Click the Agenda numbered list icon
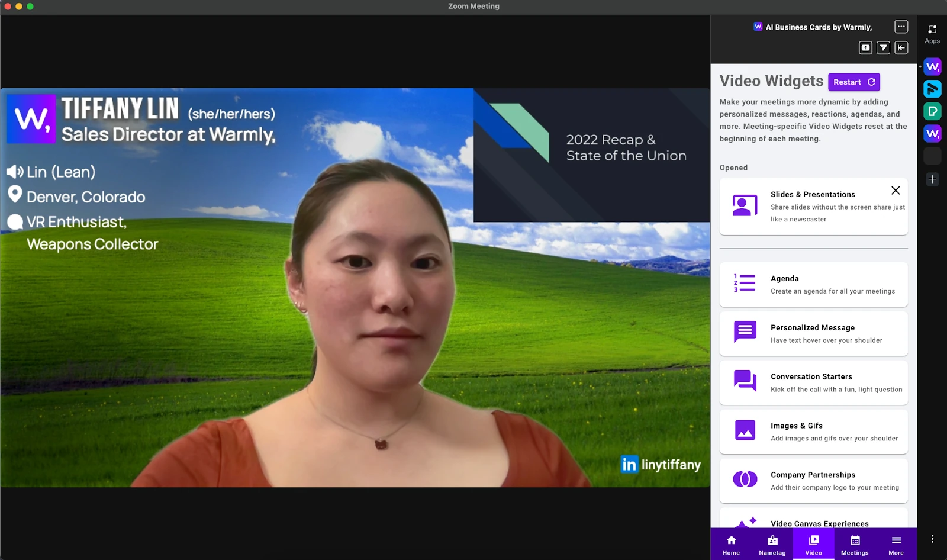This screenshot has width=947, height=560. coord(745,283)
